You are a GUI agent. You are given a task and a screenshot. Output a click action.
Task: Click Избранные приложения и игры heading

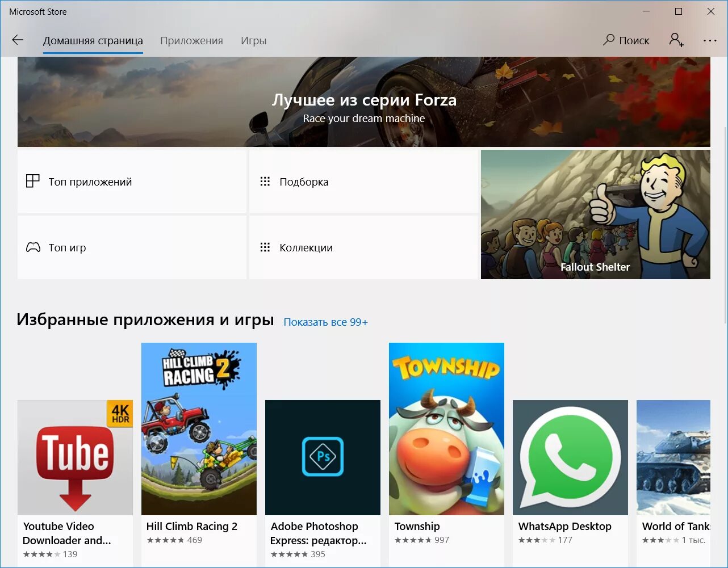point(145,319)
